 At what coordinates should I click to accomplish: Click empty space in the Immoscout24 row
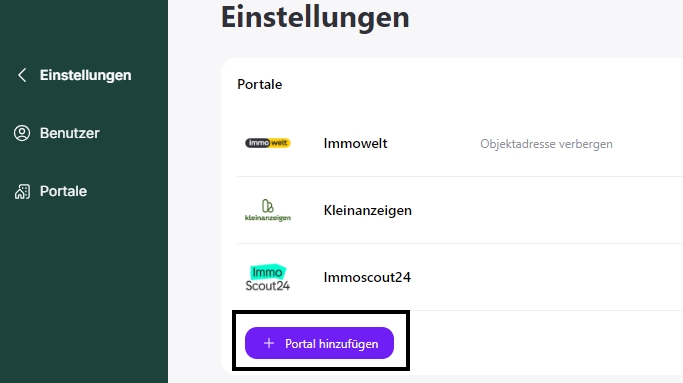click(x=544, y=277)
